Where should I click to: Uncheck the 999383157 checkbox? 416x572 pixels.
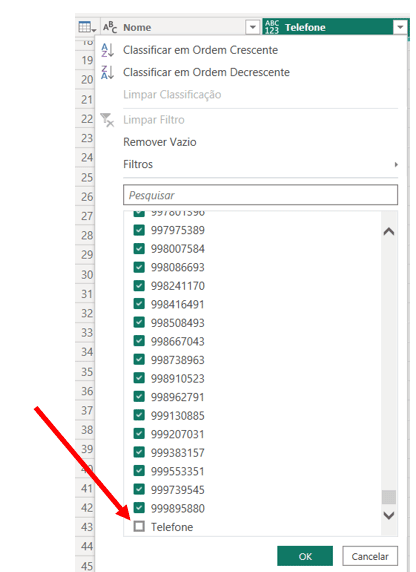coord(139,452)
